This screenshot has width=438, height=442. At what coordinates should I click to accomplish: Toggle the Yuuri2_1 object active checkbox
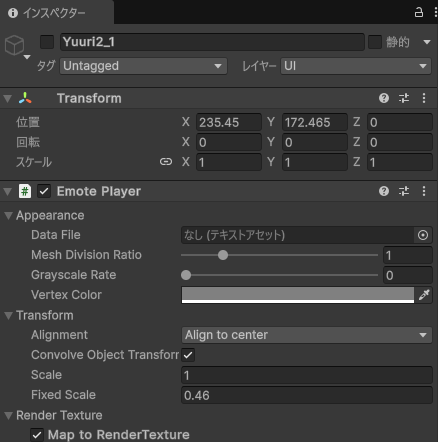pos(47,42)
